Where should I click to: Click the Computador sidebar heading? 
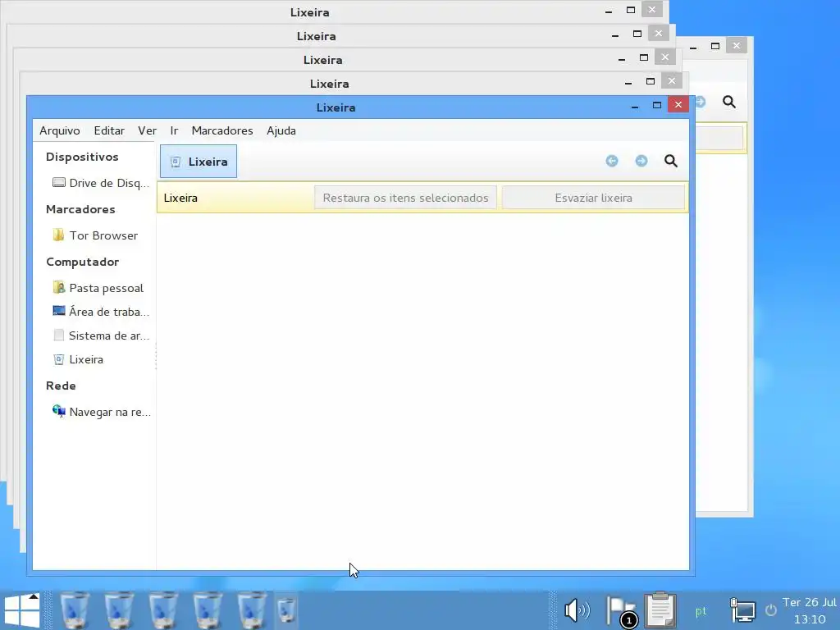(83, 262)
